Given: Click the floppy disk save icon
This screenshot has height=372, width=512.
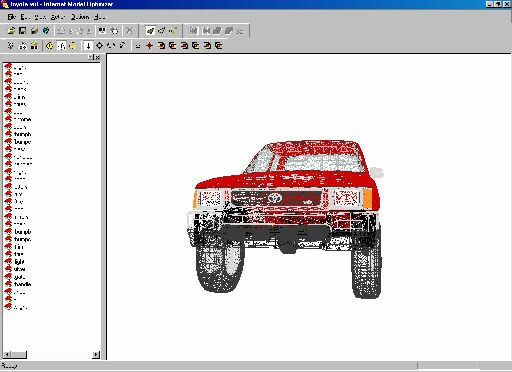Looking at the screenshot, I should click(22, 31).
